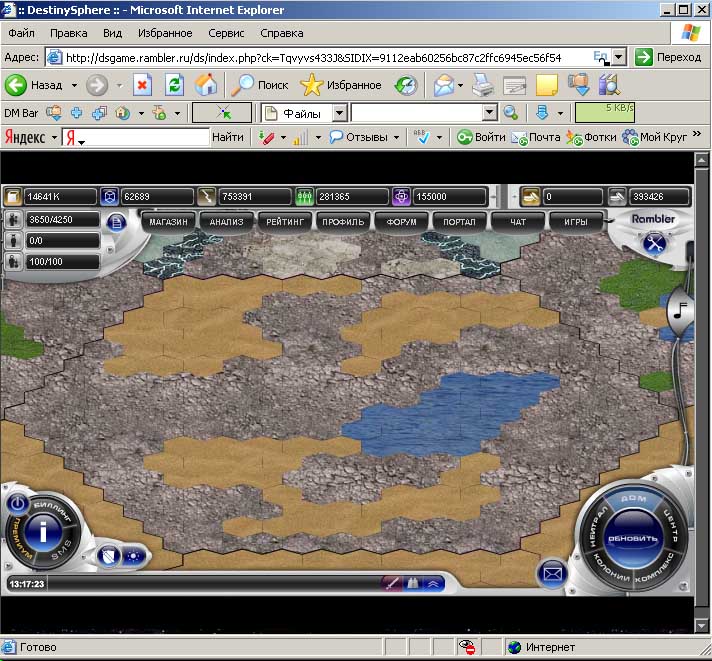Screen dimensions: 712x661
Task: Select the ИГРЫ game tab
Action: (576, 222)
